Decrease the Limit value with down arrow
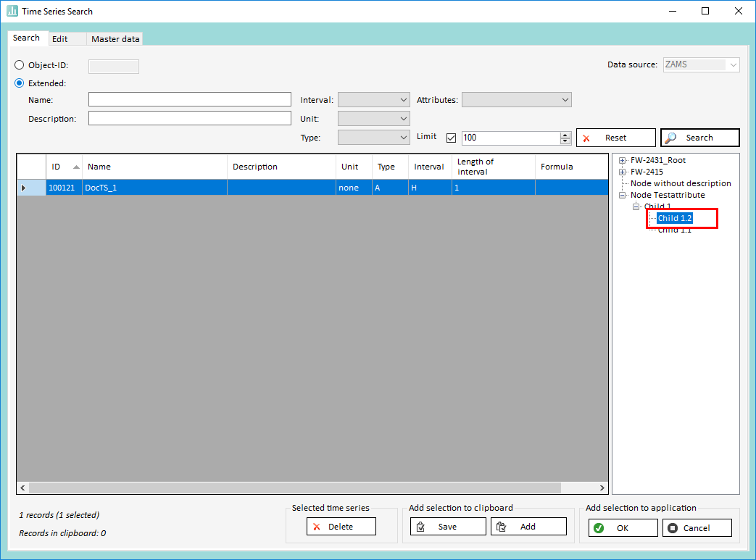 coord(565,141)
